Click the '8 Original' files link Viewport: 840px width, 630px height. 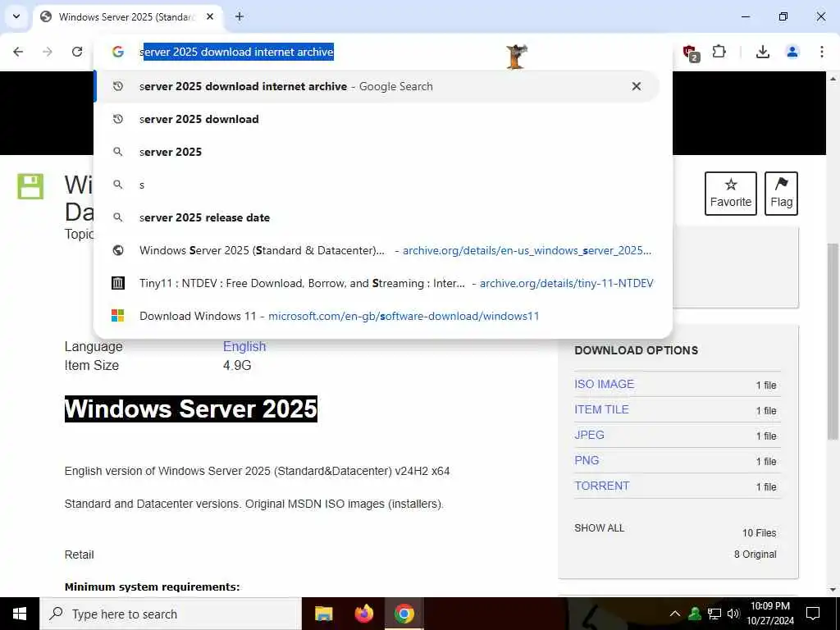[755, 555]
